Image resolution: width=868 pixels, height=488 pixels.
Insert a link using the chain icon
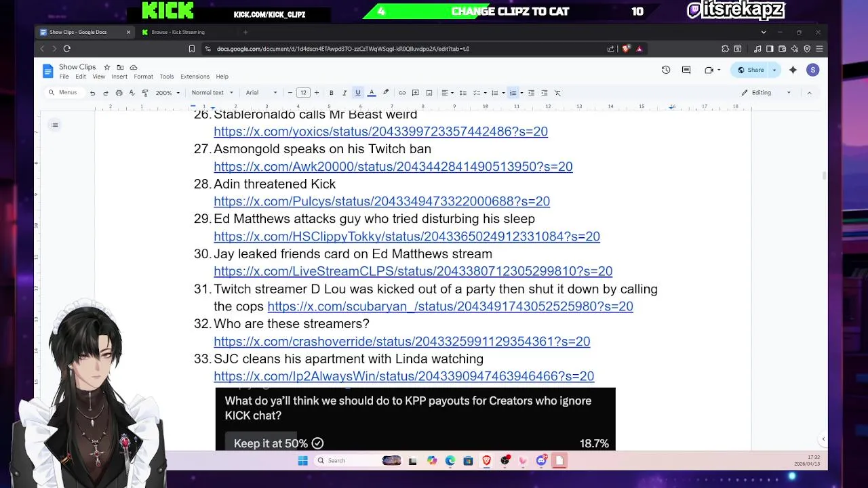[x=402, y=93]
